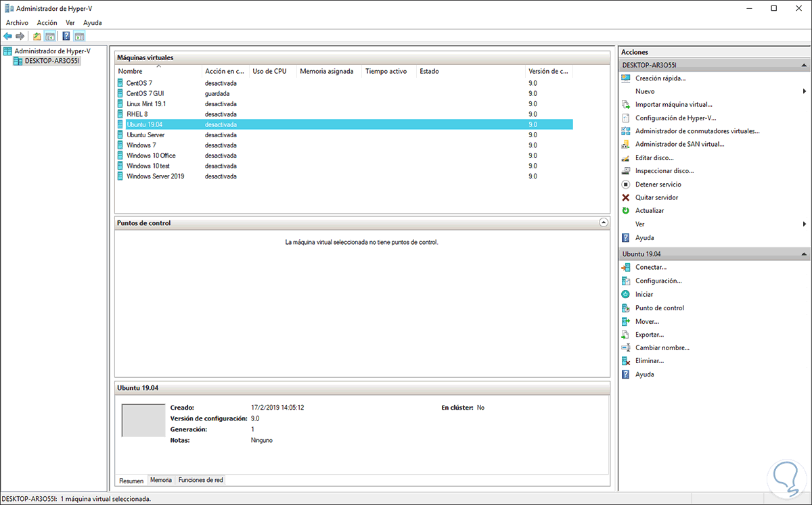812x505 pixels.
Task: Click the green Iniciar power icon
Action: pos(626,294)
